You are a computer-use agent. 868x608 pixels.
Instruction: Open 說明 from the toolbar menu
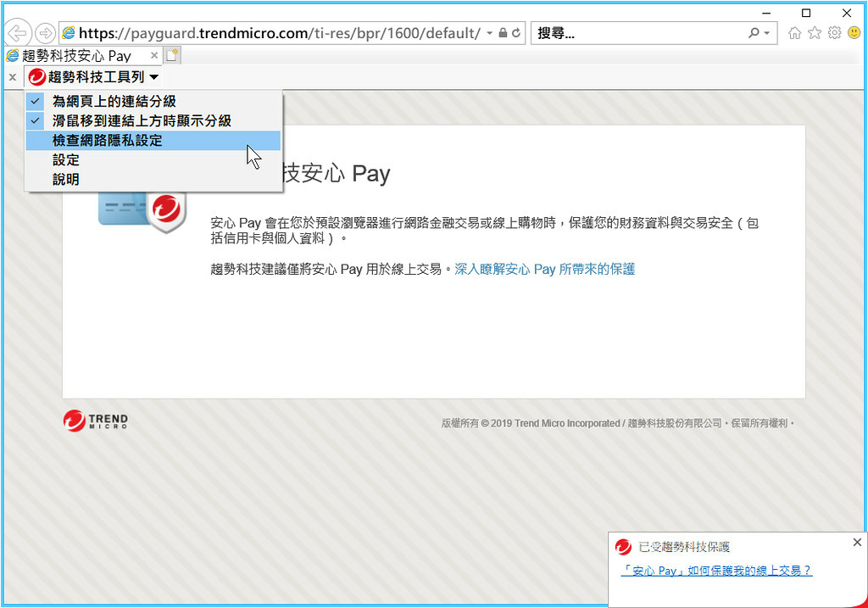153,180
